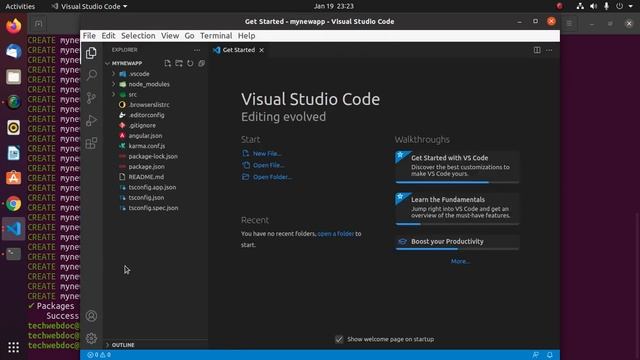The height and width of the screenshot is (360, 640).
Task: Open the Manage gear icon
Action: click(91, 338)
